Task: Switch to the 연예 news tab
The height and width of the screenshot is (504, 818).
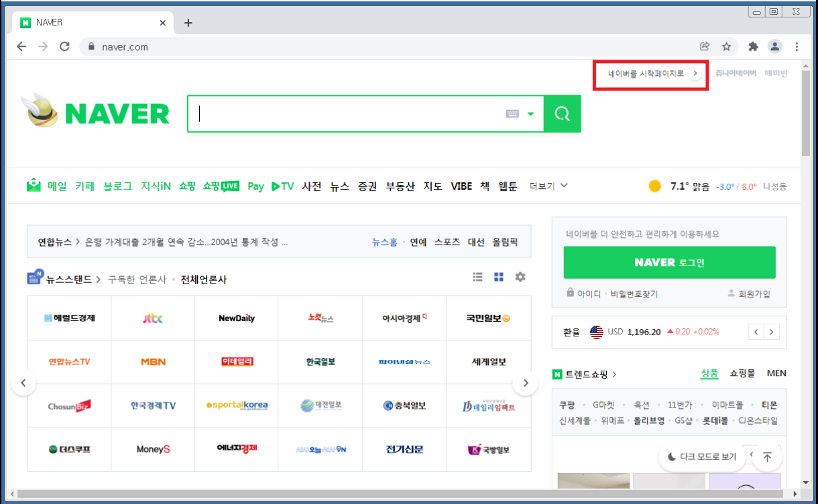Action: tap(418, 243)
